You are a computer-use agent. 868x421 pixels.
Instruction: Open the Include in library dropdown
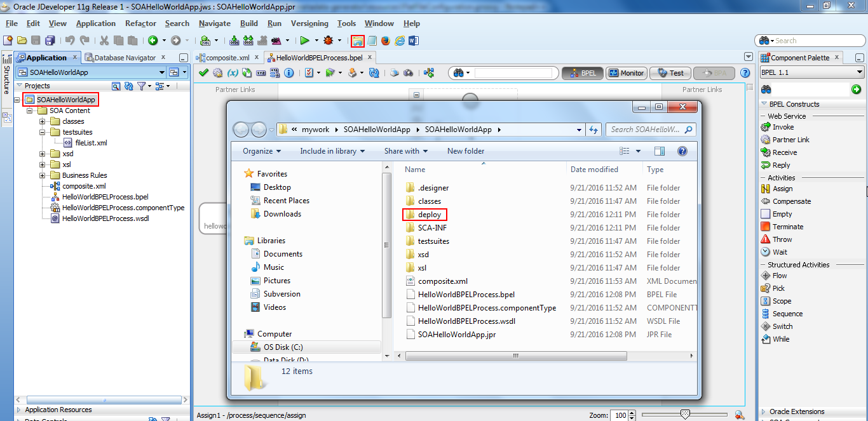tap(332, 151)
